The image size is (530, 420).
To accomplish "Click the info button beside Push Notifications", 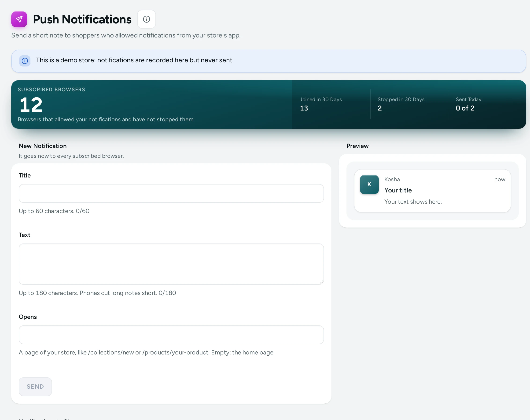I will click(x=146, y=19).
